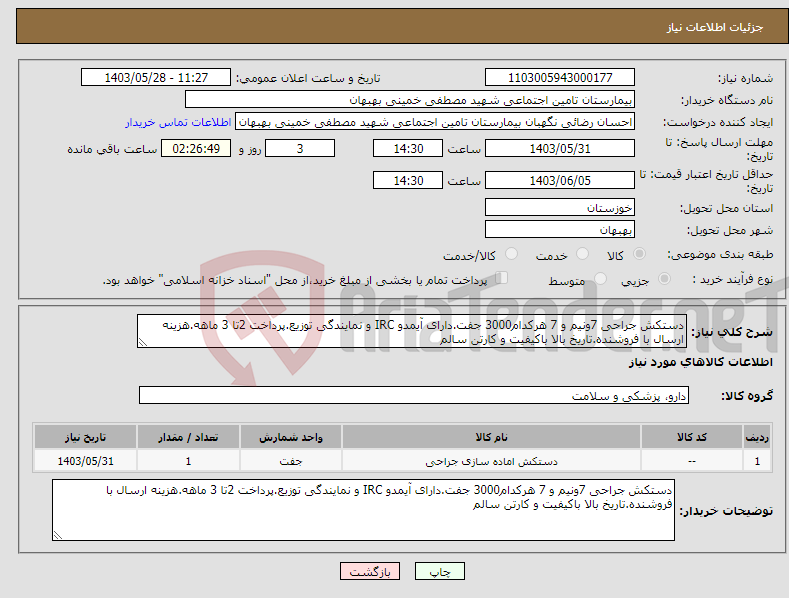Click the resize handle of description textarea
Screen dimensions: 789x598
pos(143,342)
